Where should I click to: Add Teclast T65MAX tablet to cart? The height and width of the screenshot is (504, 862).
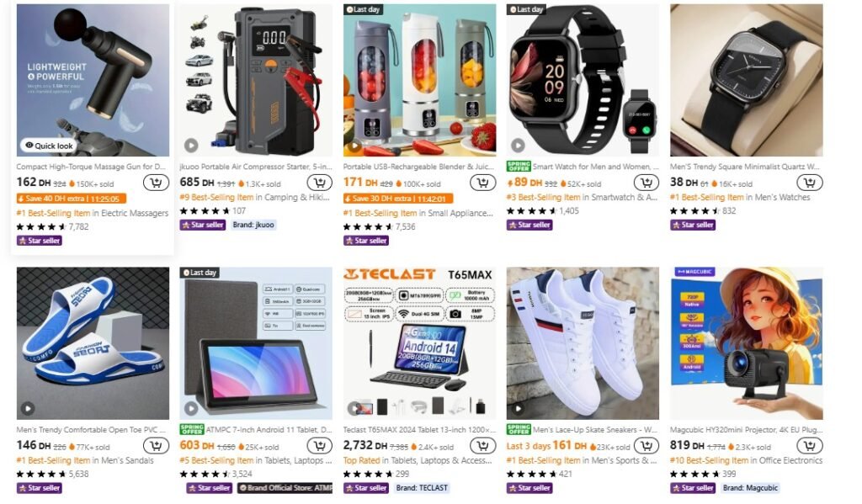tap(482, 446)
